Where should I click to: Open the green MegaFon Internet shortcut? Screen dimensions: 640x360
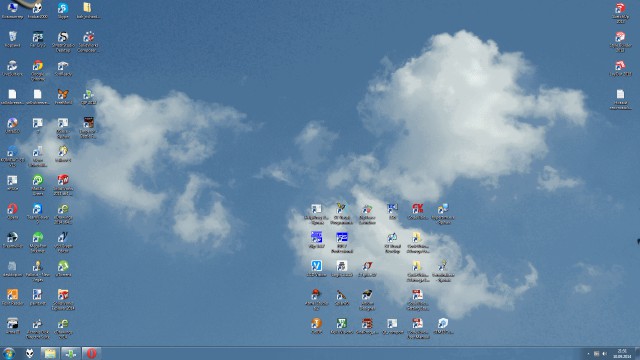tap(38, 242)
